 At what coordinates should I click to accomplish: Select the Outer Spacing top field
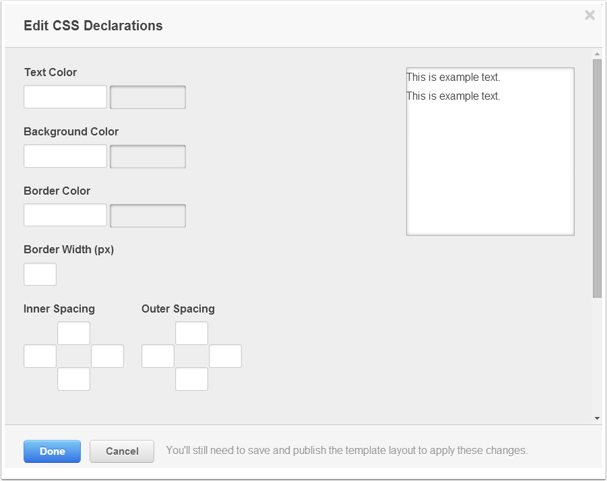pos(192,333)
